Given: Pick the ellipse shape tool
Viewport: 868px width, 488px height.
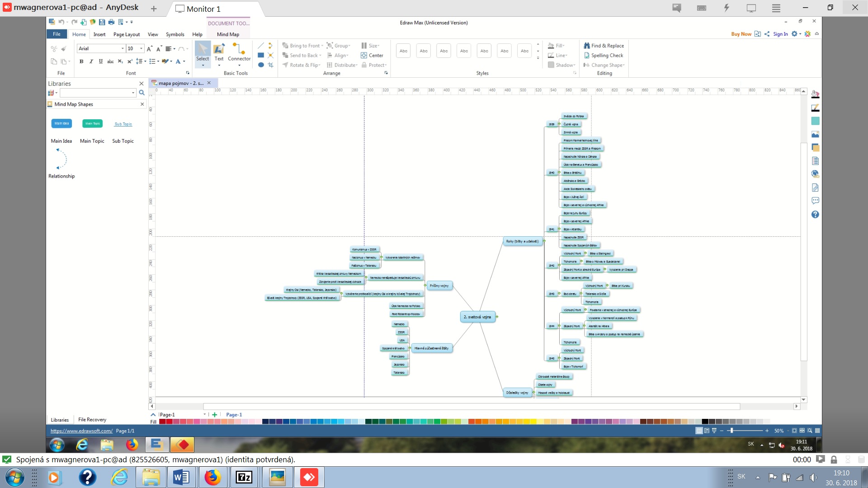Looking at the screenshot, I should (x=261, y=65).
